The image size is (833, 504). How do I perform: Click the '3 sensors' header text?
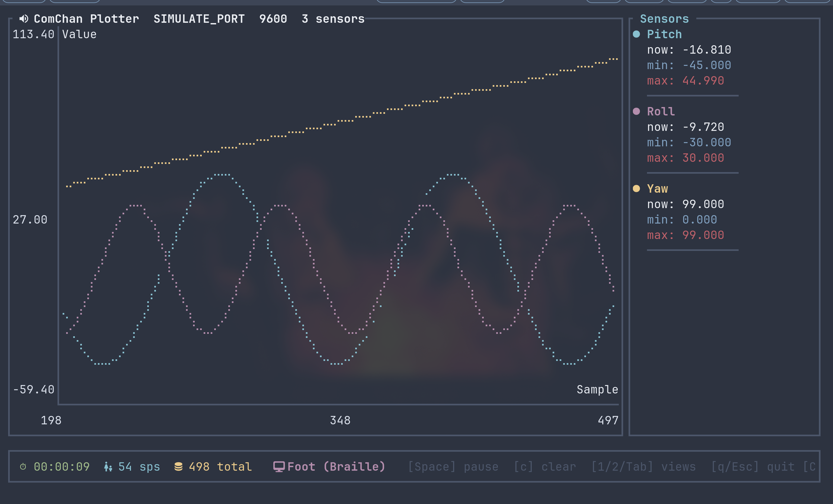coord(333,19)
